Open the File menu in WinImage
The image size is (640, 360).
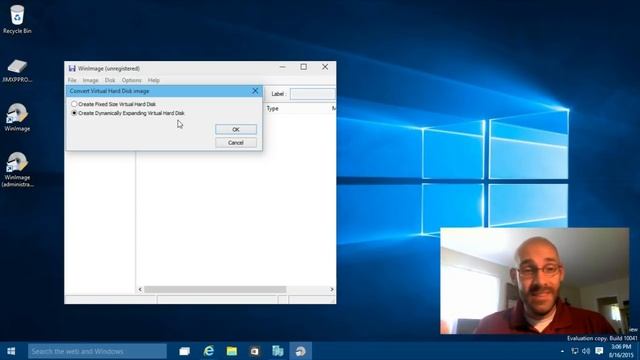point(72,80)
